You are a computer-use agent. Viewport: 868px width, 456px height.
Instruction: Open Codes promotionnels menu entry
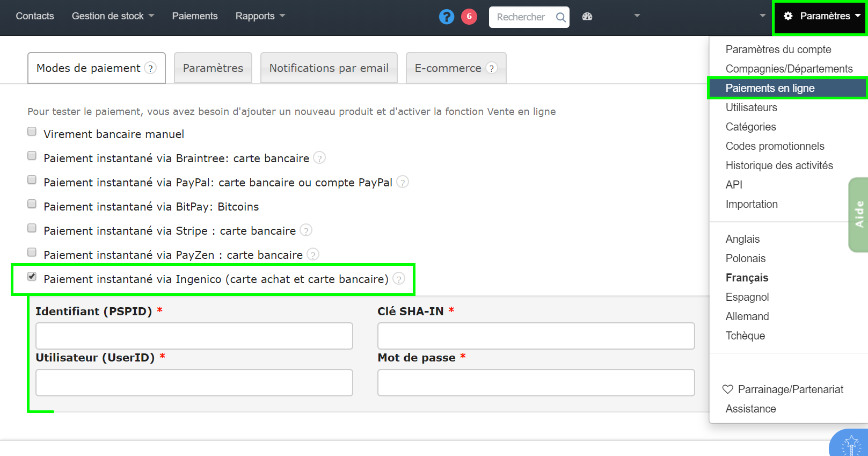775,146
